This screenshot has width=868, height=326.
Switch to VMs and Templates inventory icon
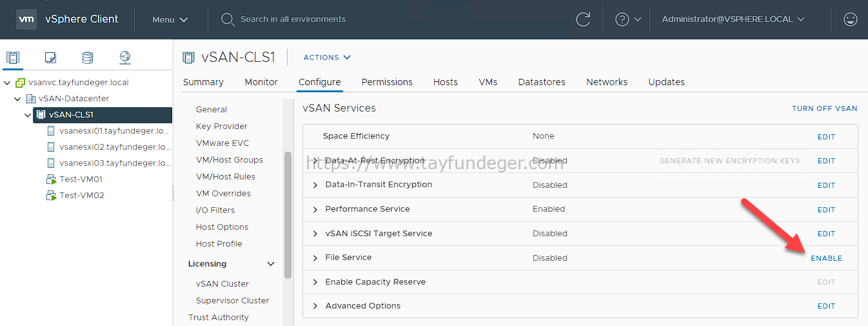pyautogui.click(x=50, y=57)
